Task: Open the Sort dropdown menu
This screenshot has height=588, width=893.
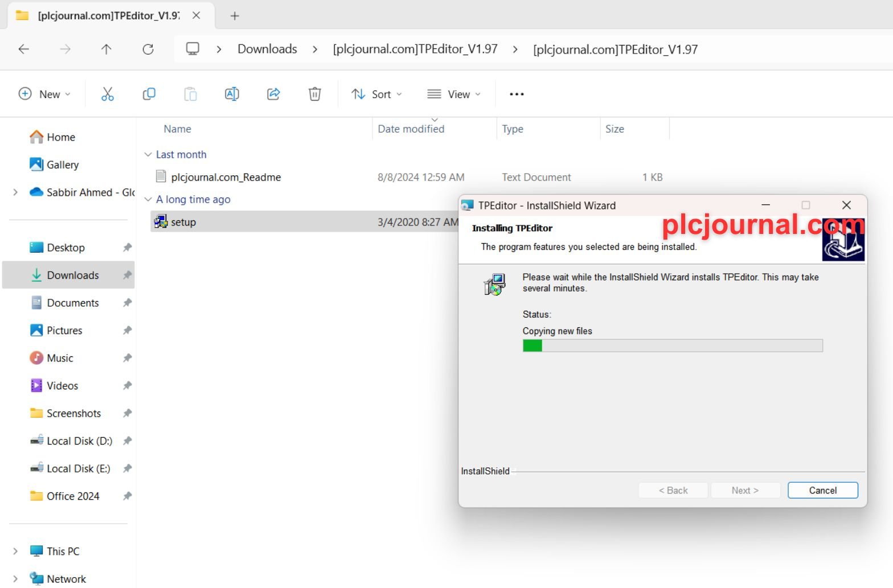Action: (x=376, y=94)
